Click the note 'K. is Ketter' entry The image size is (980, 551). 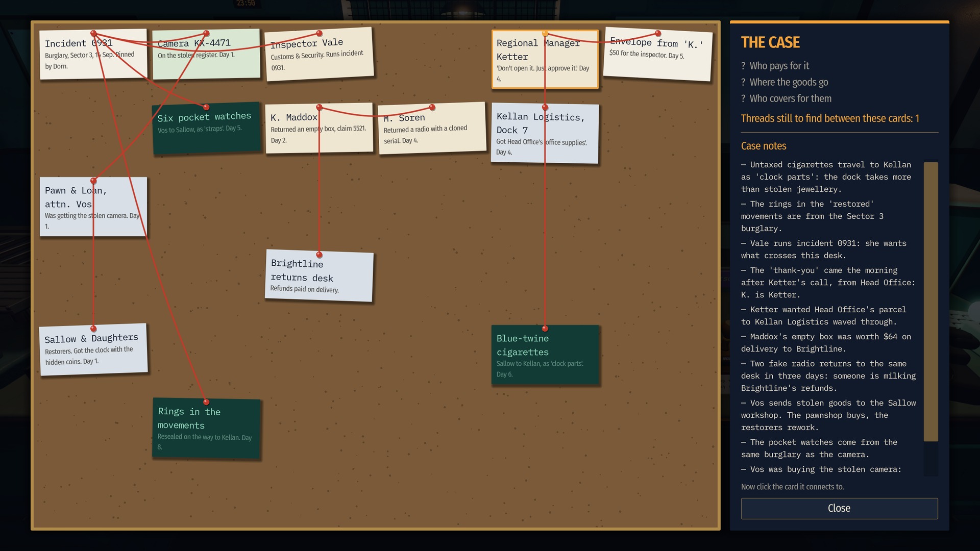click(x=828, y=283)
